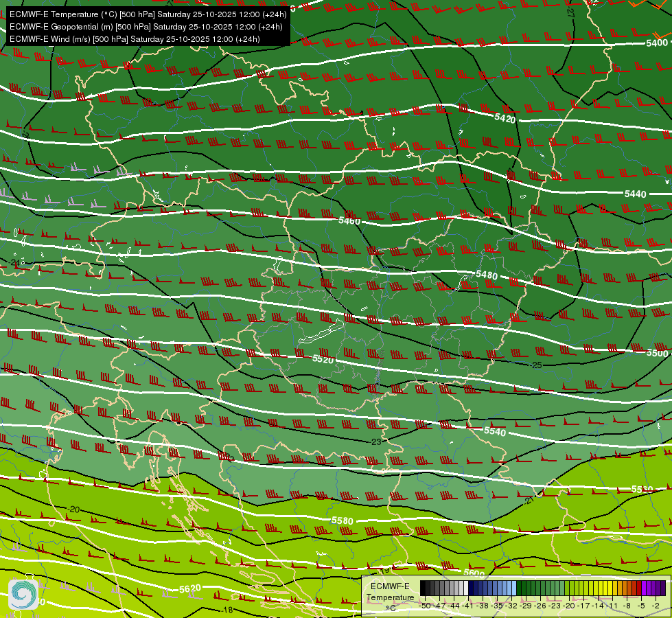Click the -26 legend scale value
Screen dimensions: 672x618
(540, 606)
